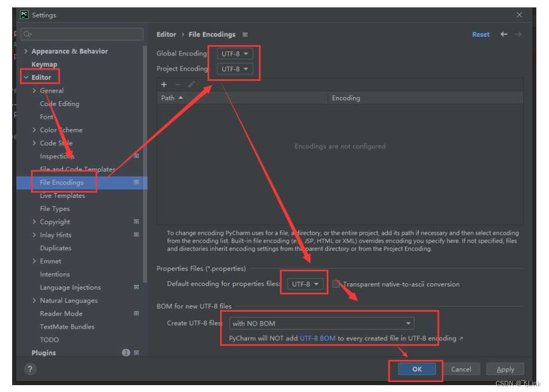Close the Settings dialog
This screenshot has width=549, height=392.
(x=519, y=15)
